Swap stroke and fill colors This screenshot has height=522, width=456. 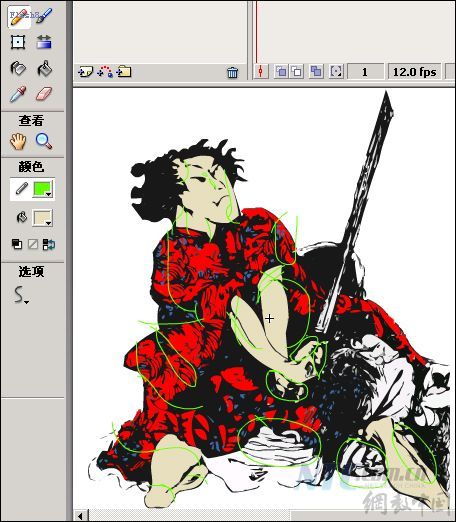tap(49, 244)
